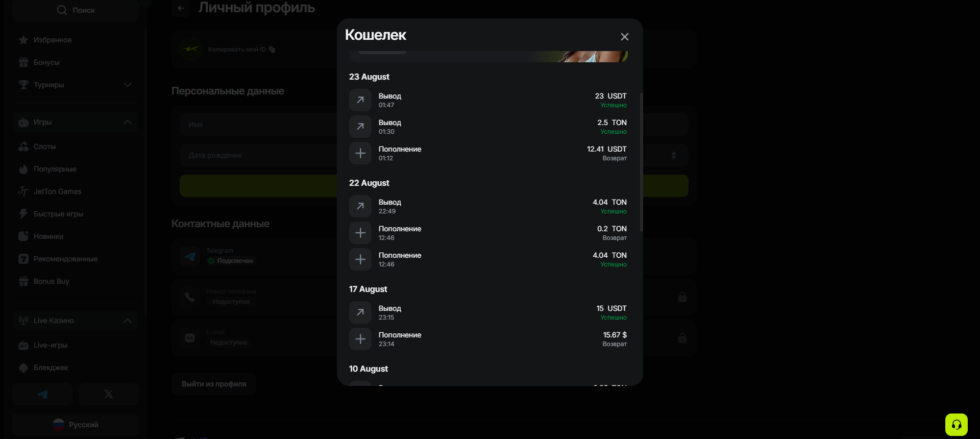Click the support headset chat icon
This screenshot has height=439, width=980.
click(956, 425)
